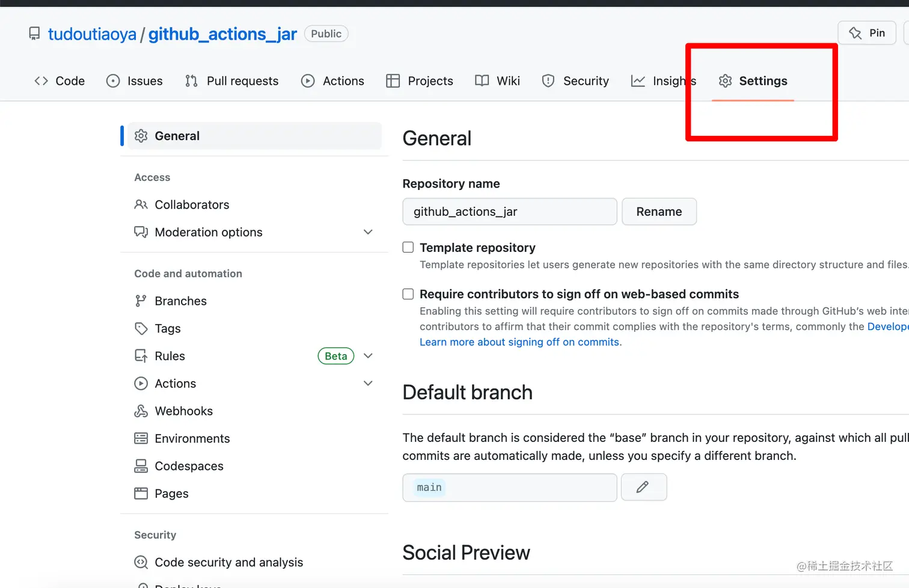This screenshot has height=588, width=909.
Task: Open Tags settings
Action: click(x=254, y=328)
